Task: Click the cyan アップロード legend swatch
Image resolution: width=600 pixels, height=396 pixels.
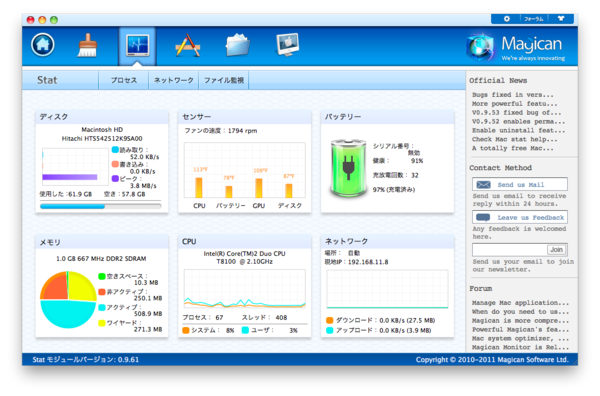Action: point(329,330)
